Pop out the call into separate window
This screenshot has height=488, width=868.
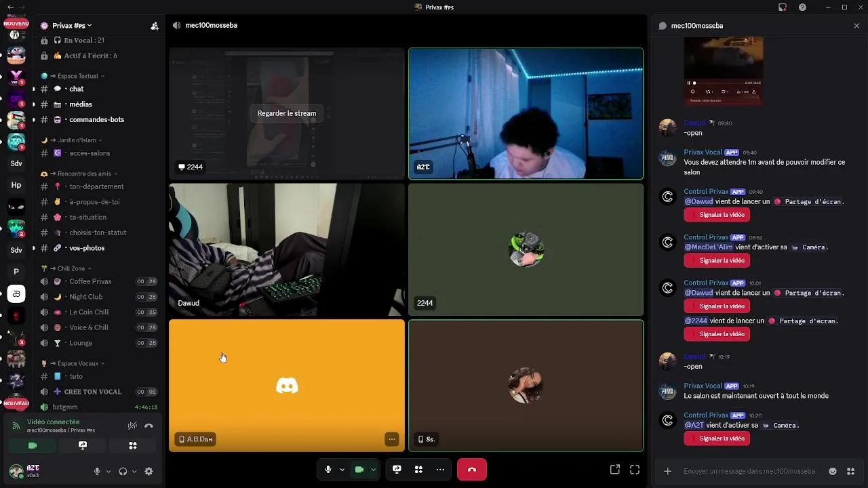point(615,470)
